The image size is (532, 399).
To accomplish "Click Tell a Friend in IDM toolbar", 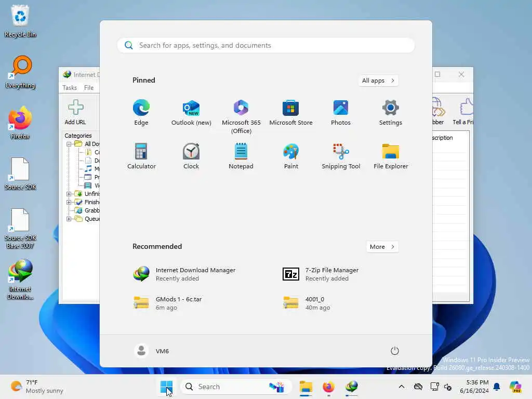I will click(x=463, y=112).
